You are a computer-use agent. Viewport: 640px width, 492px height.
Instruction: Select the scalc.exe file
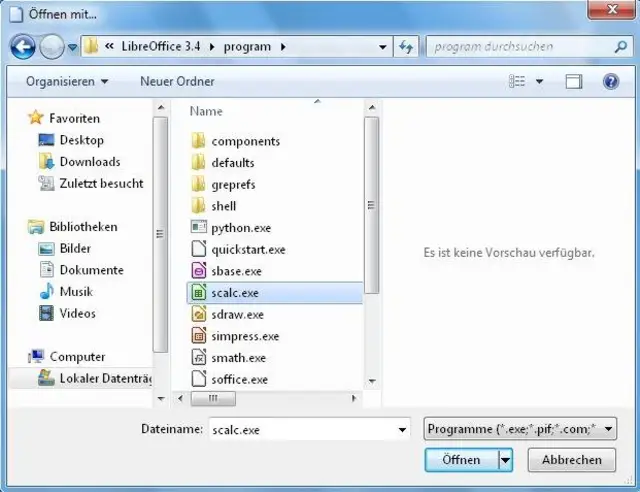click(x=274, y=293)
